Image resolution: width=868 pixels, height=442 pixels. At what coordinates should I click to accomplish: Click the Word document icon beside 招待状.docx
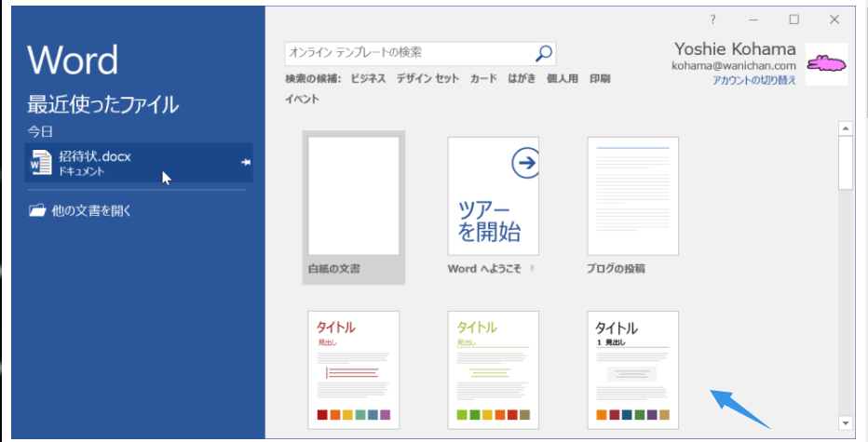(x=40, y=163)
